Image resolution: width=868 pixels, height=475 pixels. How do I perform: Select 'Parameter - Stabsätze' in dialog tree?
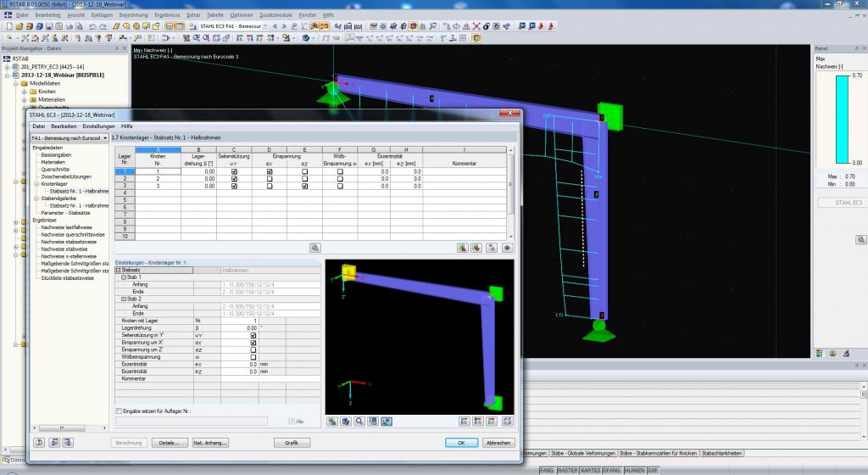(x=65, y=213)
